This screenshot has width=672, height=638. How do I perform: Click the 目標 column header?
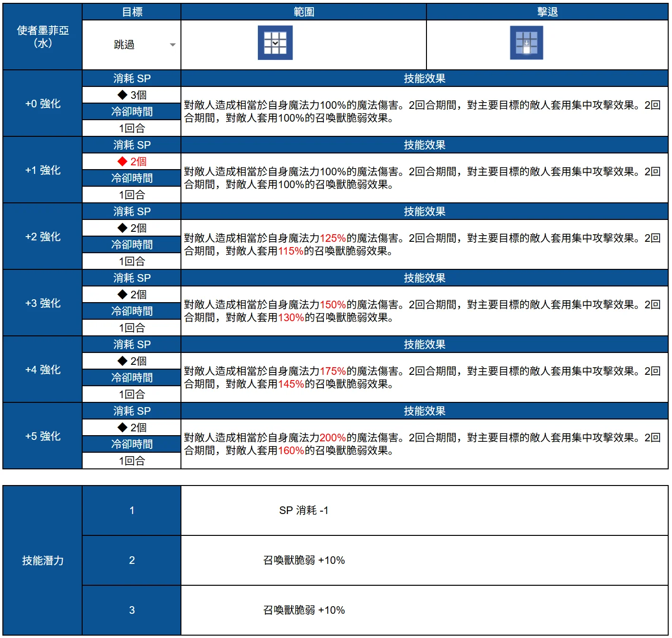tap(132, 12)
